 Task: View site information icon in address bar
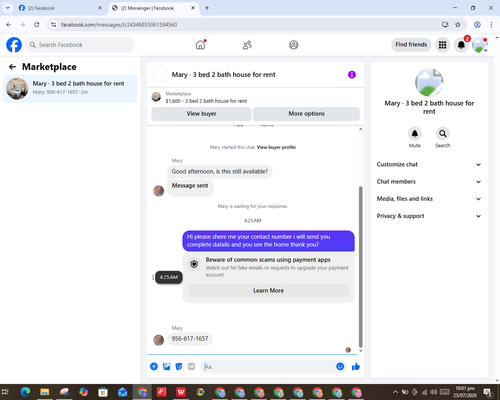tap(54, 25)
